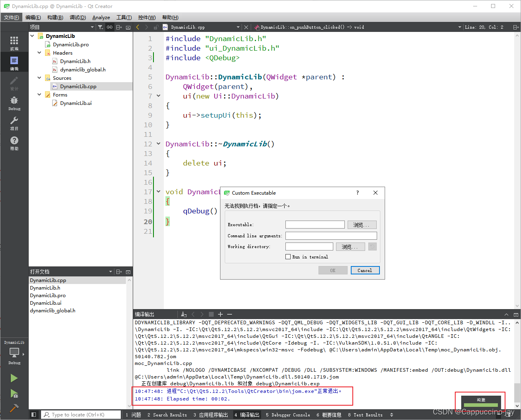Open the 工具(T) menu
Screen dimensions: 521x420
click(124, 18)
